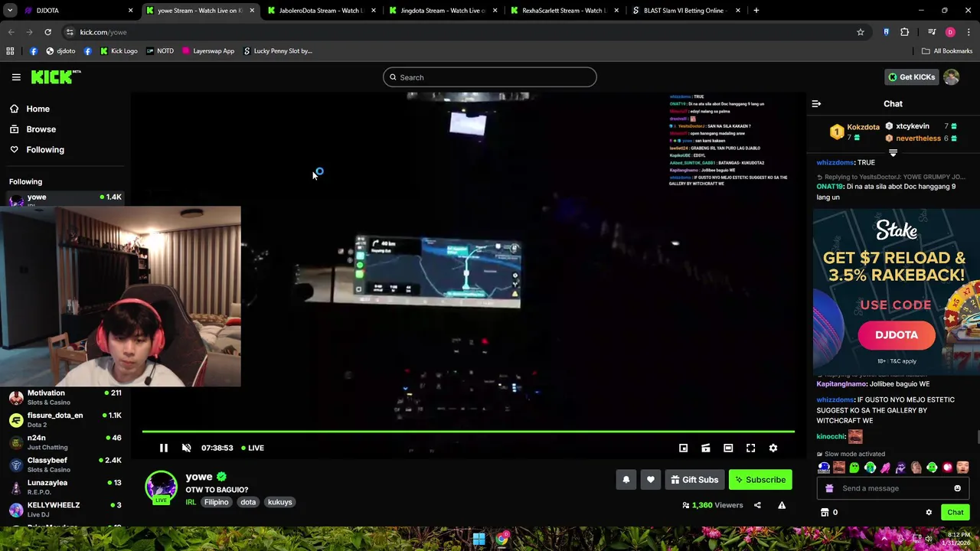Enable mini player mode
The height and width of the screenshot is (551, 980).
tap(683, 448)
